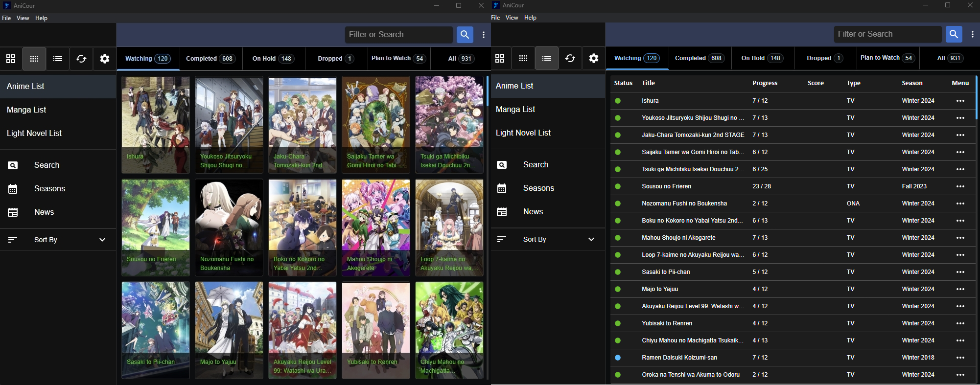Open Light Novel List in right window
This screenshot has width=980, height=385.
tap(547, 133)
